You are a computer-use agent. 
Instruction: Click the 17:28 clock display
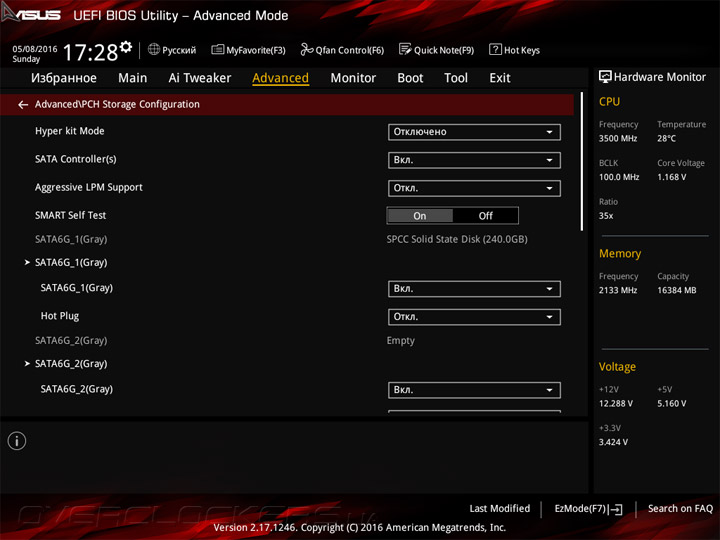pos(90,52)
